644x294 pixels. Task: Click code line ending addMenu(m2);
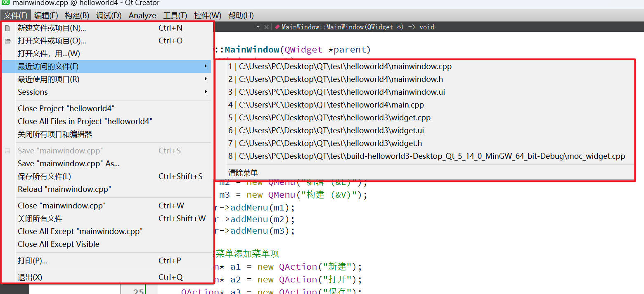pyautogui.click(x=254, y=219)
